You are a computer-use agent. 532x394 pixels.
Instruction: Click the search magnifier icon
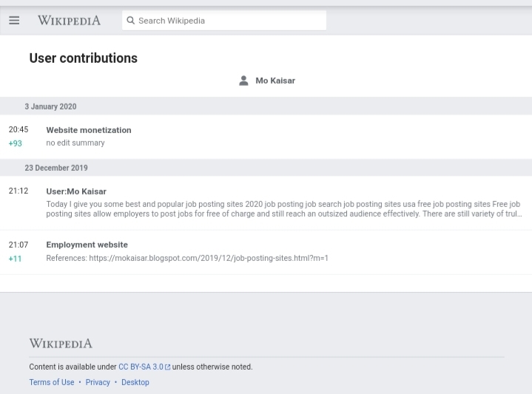click(131, 21)
